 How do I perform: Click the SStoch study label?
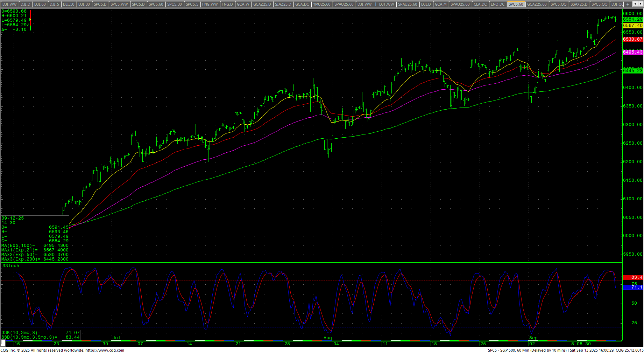click(11, 266)
